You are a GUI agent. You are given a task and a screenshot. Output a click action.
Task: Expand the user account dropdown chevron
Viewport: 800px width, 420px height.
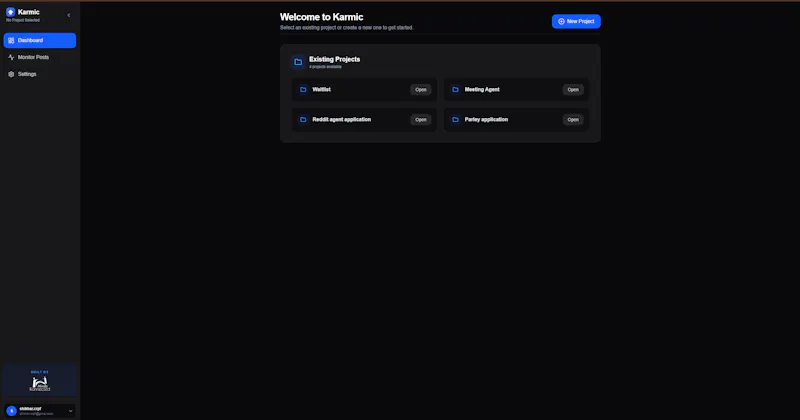point(70,411)
